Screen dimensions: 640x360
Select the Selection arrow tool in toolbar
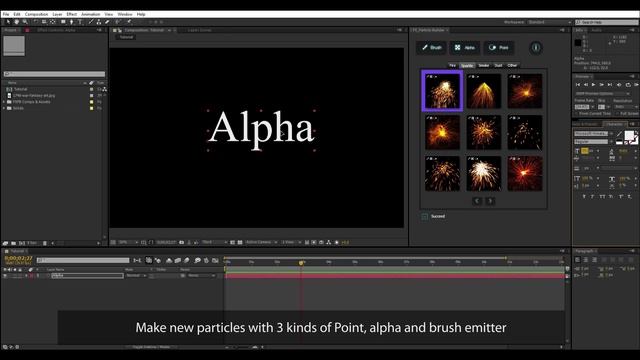tap(8, 22)
